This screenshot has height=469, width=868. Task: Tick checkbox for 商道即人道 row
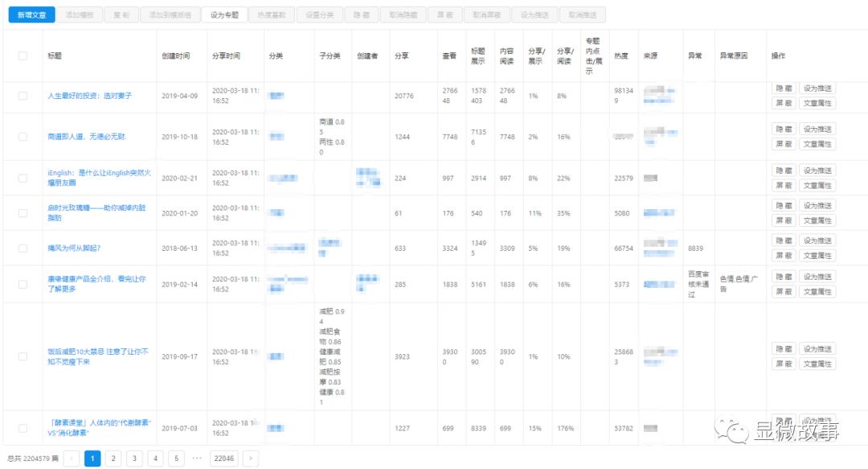tap(23, 137)
